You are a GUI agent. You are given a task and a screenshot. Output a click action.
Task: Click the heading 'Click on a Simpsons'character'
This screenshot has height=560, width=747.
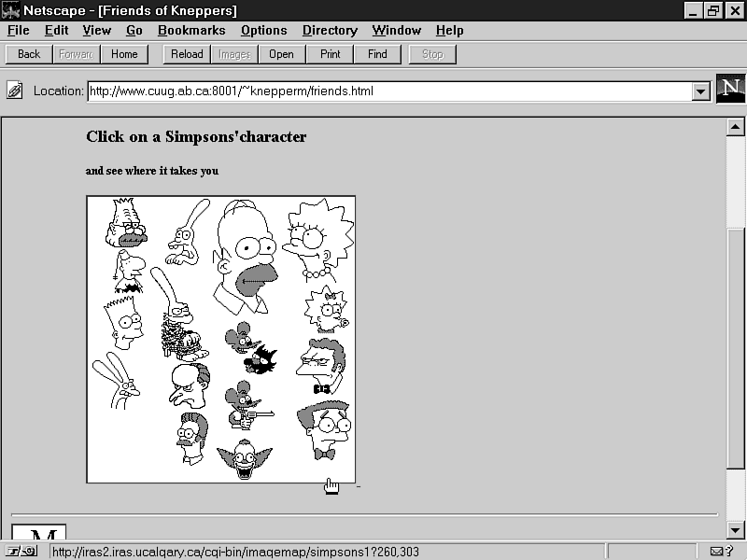196,137
